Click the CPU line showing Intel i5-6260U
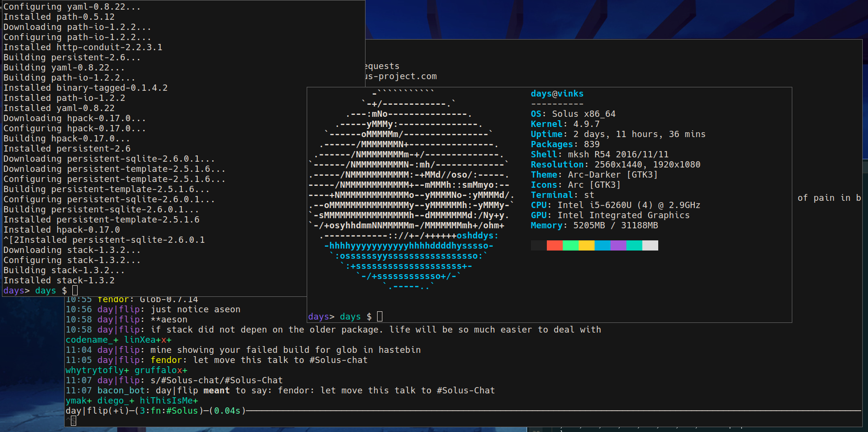This screenshot has width=868, height=432. pyautogui.click(x=615, y=205)
